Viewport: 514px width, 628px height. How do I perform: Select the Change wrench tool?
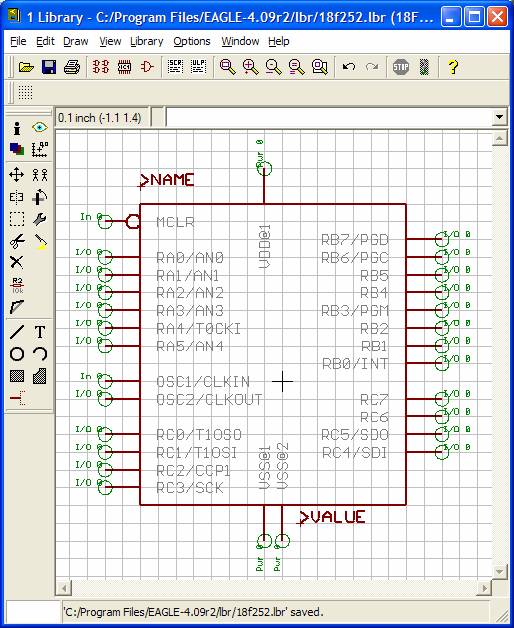(40, 219)
